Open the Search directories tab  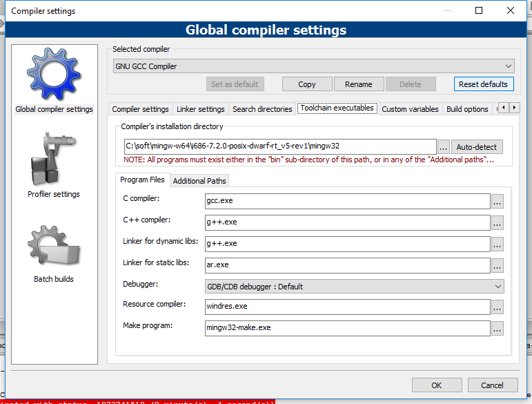pyautogui.click(x=262, y=109)
